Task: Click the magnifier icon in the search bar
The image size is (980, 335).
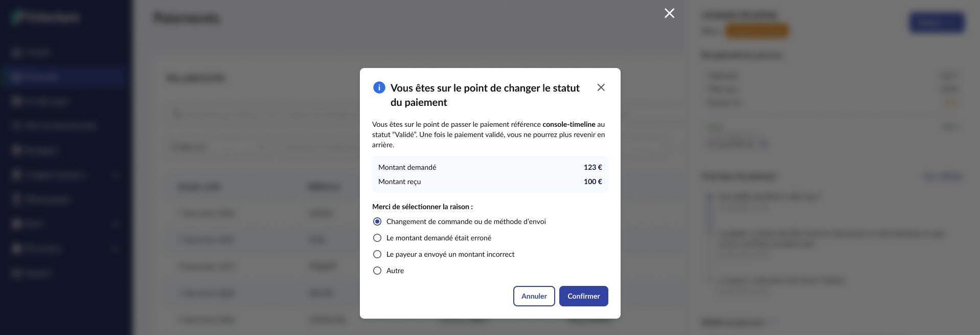Action: point(176,114)
